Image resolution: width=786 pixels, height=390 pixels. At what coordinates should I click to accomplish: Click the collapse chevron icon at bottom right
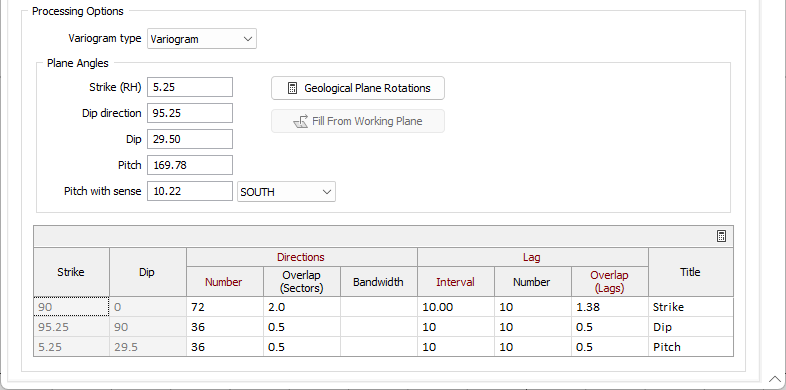[x=774, y=379]
